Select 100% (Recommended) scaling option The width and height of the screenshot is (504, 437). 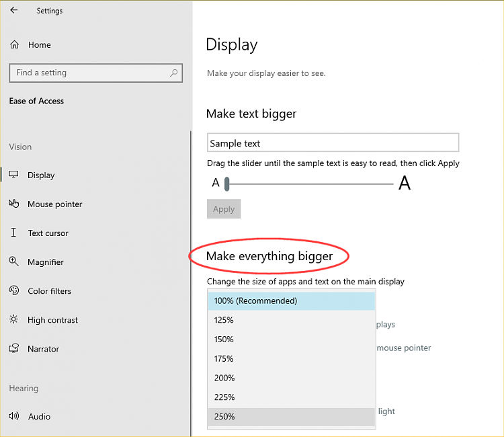click(x=292, y=301)
